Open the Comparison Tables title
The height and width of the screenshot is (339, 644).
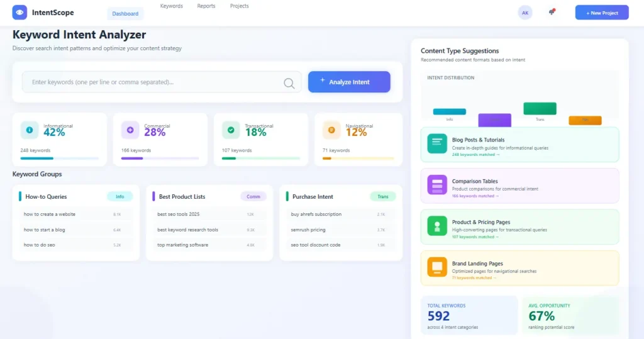coord(475,181)
